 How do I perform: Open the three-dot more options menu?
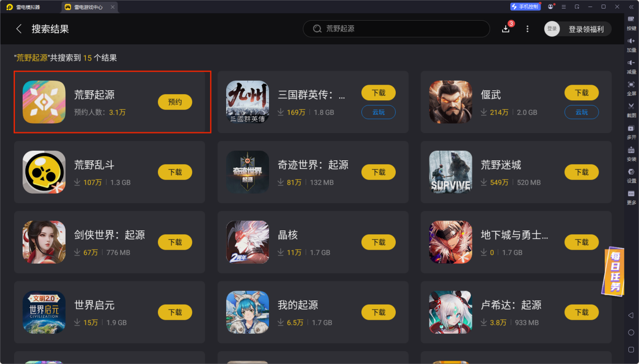527,29
